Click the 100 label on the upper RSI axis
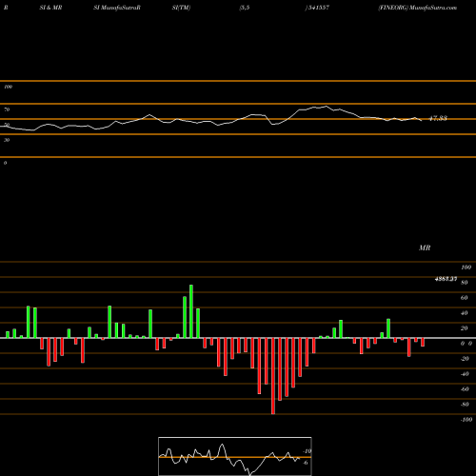This screenshot has width=476, height=476. tap(8, 87)
